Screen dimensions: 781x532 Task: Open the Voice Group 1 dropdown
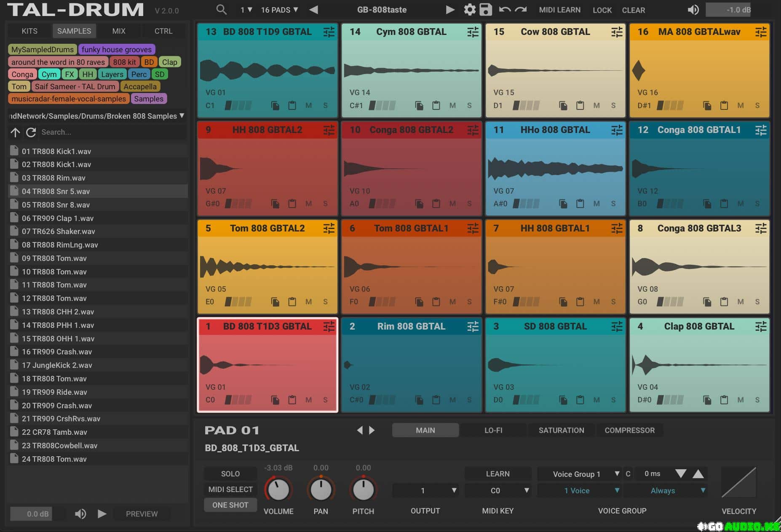(580, 474)
